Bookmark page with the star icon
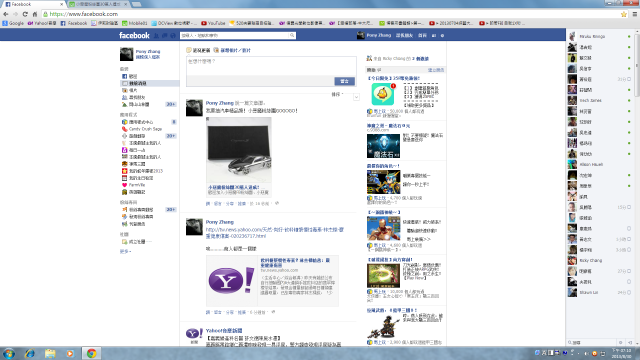Image resolution: width=640 pixels, height=360 pixels. pyautogui.click(x=624, y=14)
